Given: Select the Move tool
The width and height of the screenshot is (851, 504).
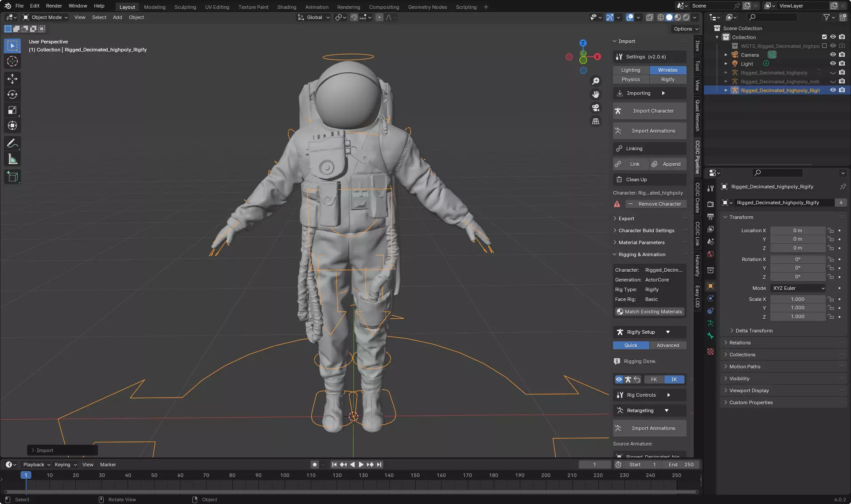Looking at the screenshot, I should tap(12, 79).
